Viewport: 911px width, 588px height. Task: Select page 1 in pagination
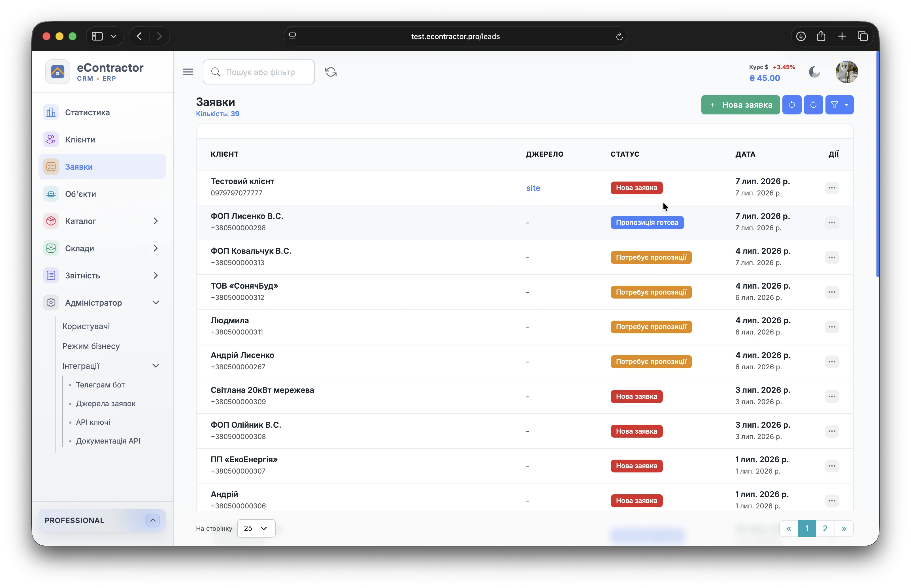(x=806, y=528)
